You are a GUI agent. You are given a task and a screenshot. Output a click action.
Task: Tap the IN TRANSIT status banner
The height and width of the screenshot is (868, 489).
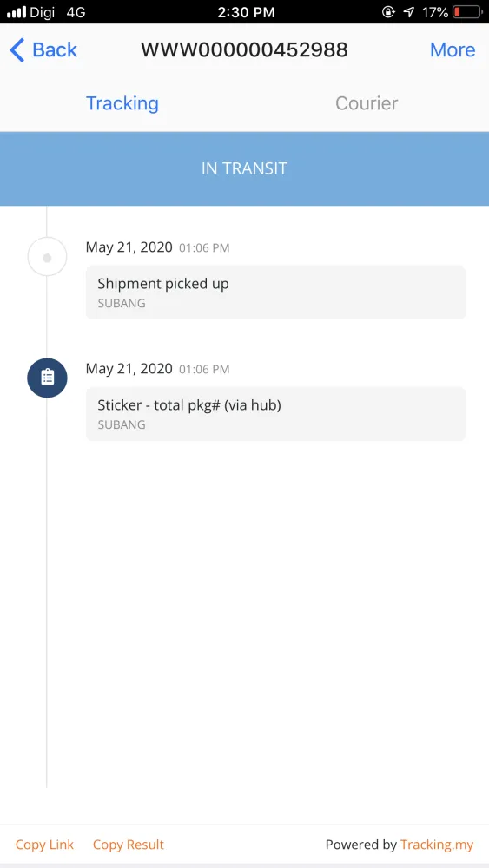pos(244,168)
